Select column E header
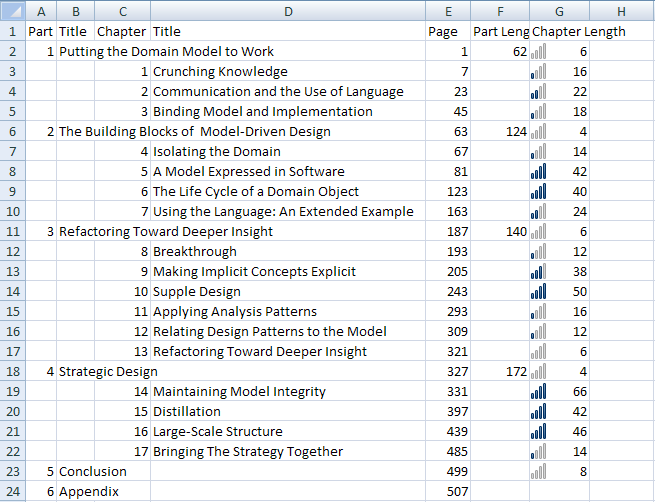The image size is (655, 502). point(448,11)
